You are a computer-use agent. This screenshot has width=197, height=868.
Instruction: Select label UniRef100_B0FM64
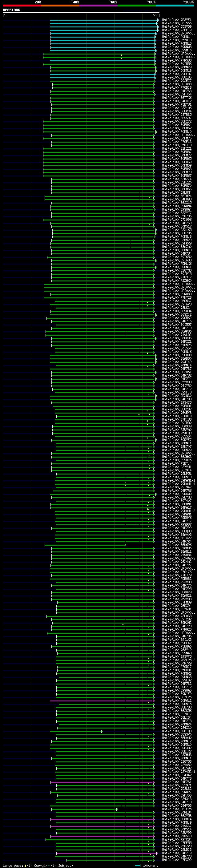click(176, 125)
